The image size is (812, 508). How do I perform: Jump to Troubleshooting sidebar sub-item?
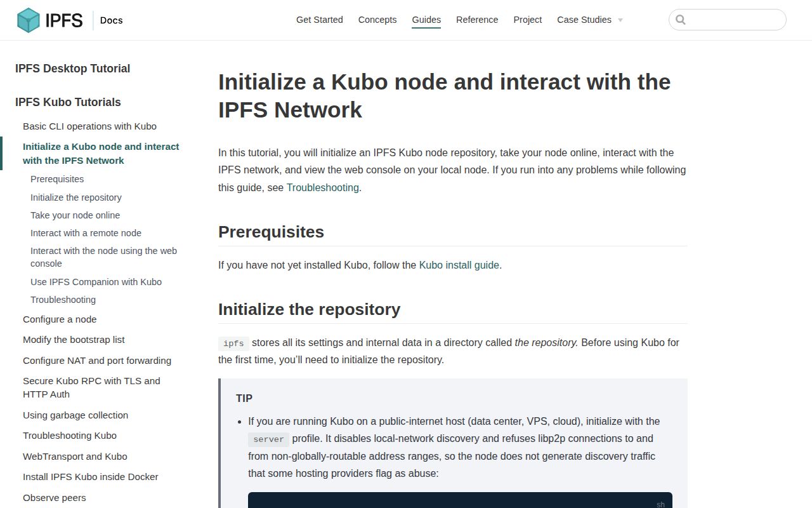(x=63, y=300)
